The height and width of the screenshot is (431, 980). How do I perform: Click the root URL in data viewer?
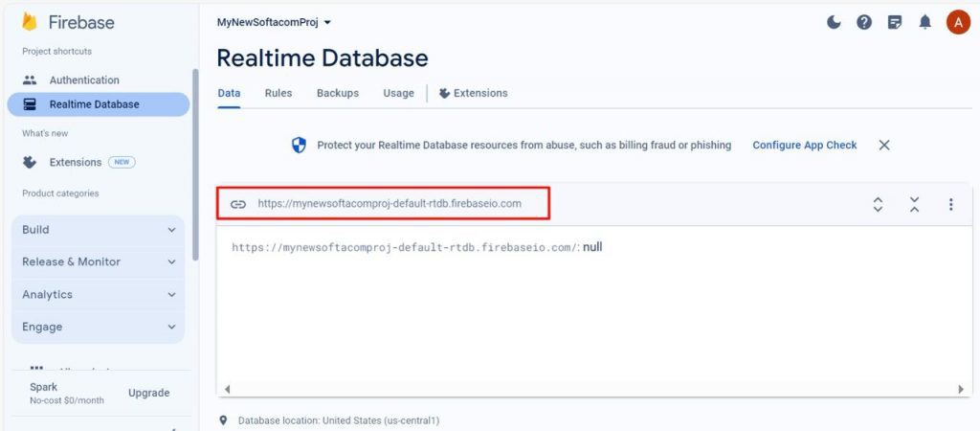pyautogui.click(x=406, y=248)
